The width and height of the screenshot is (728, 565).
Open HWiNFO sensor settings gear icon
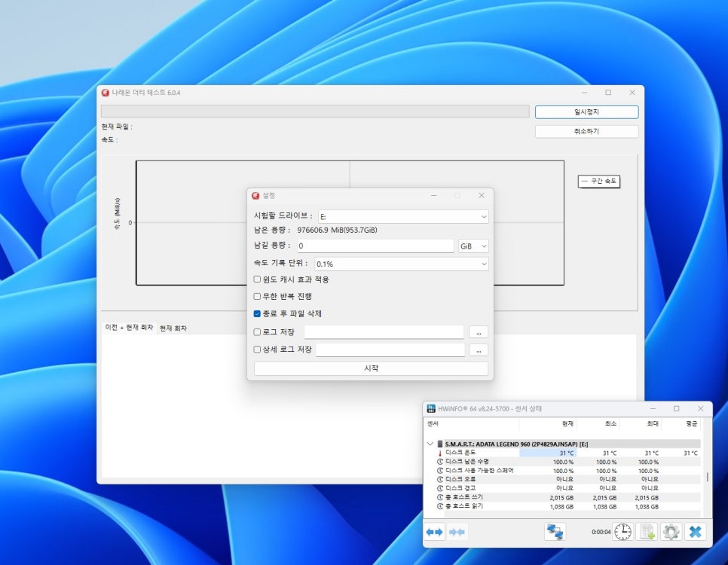tap(671, 532)
